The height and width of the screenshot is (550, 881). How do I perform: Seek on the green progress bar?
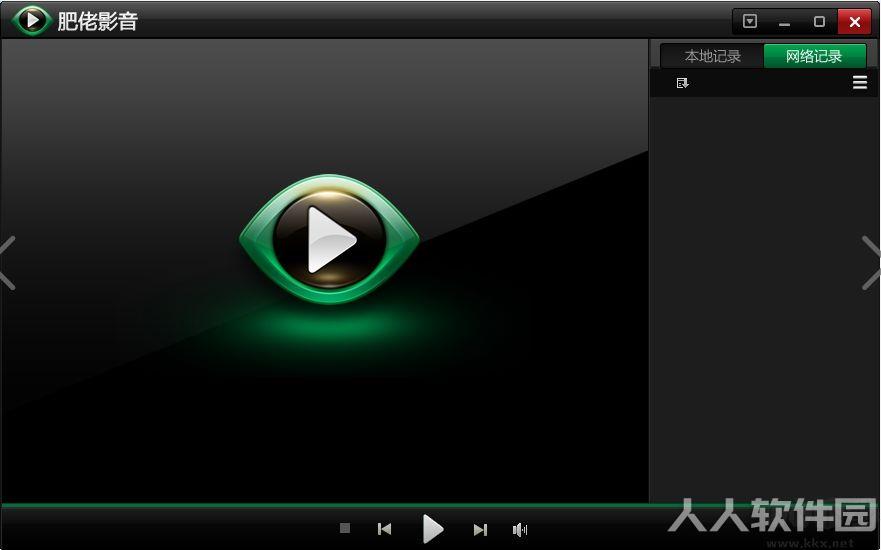(x=440, y=506)
